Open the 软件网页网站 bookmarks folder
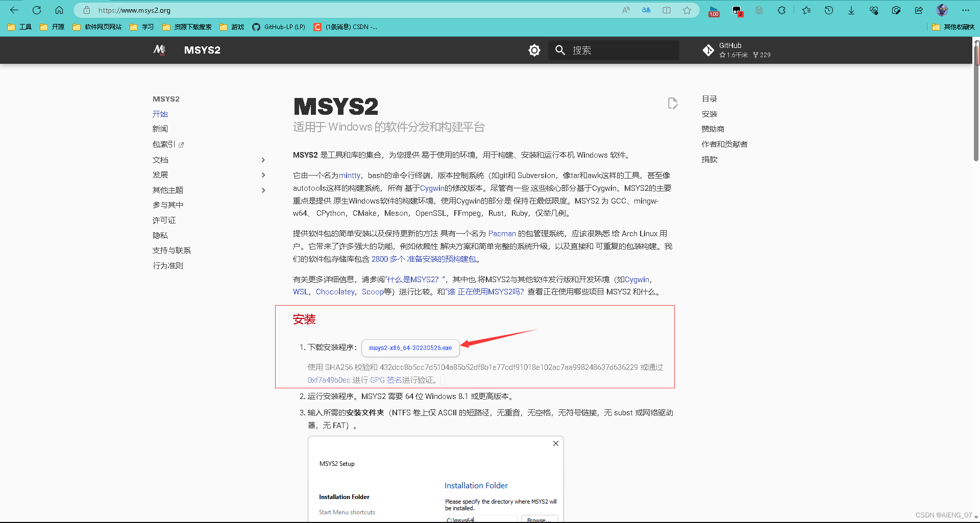This screenshot has width=980, height=523. pyautogui.click(x=97, y=27)
